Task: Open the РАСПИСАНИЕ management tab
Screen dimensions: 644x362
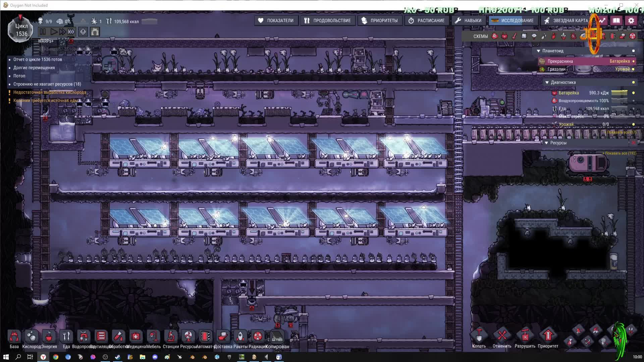Action: [426, 20]
